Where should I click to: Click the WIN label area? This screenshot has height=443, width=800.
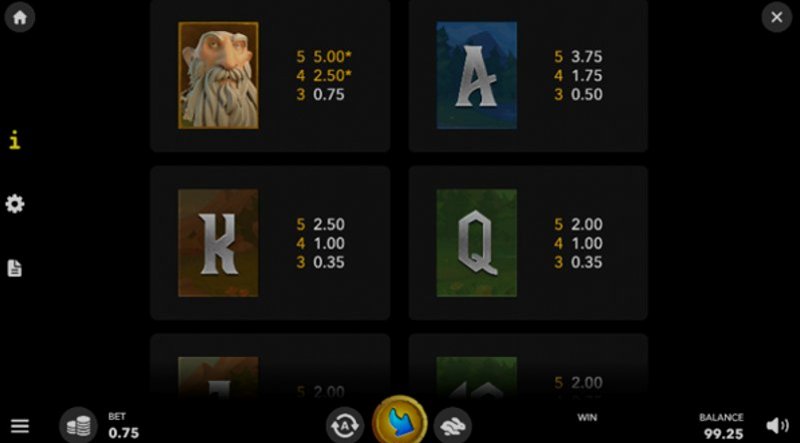pos(587,417)
